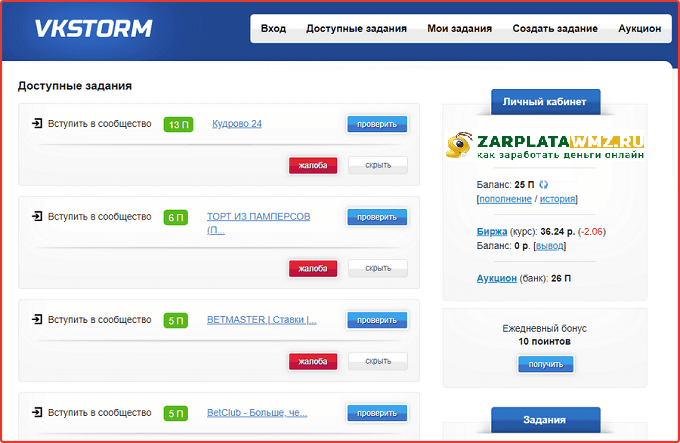Click the Баланс: 25 П text

[505, 185]
